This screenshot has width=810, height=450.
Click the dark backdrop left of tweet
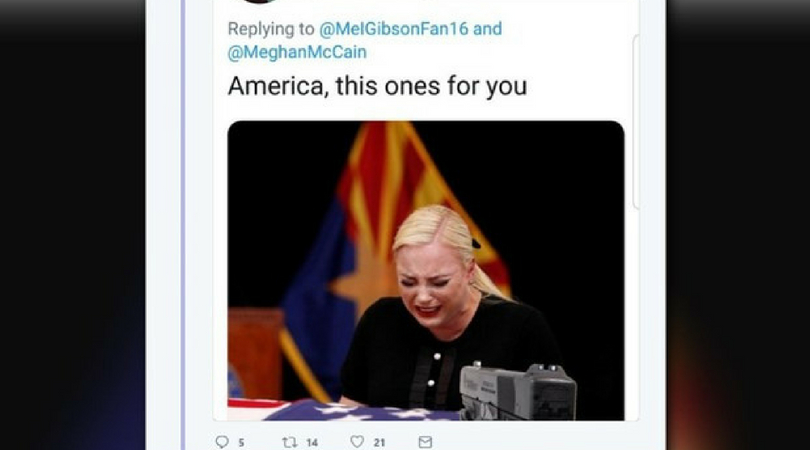72,225
